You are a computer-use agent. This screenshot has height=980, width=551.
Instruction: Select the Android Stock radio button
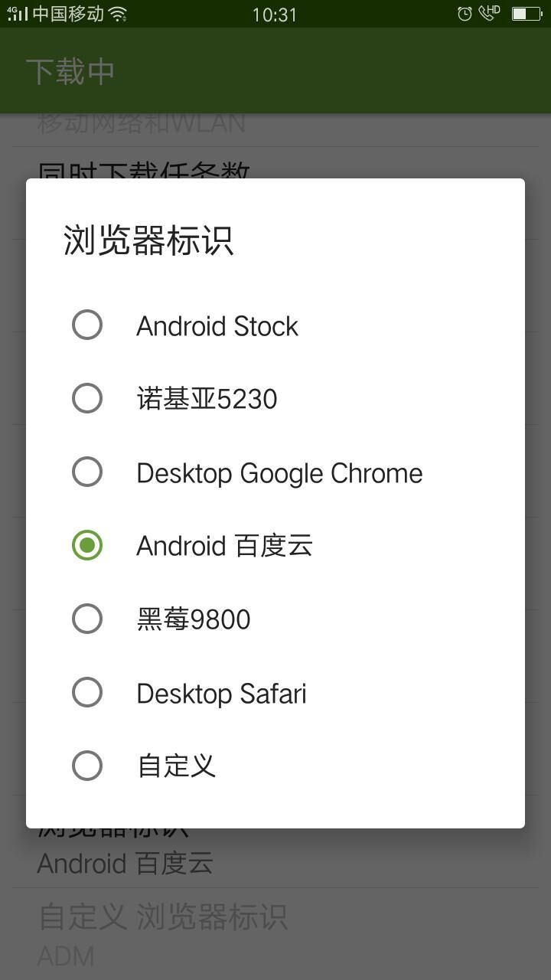tap(87, 325)
